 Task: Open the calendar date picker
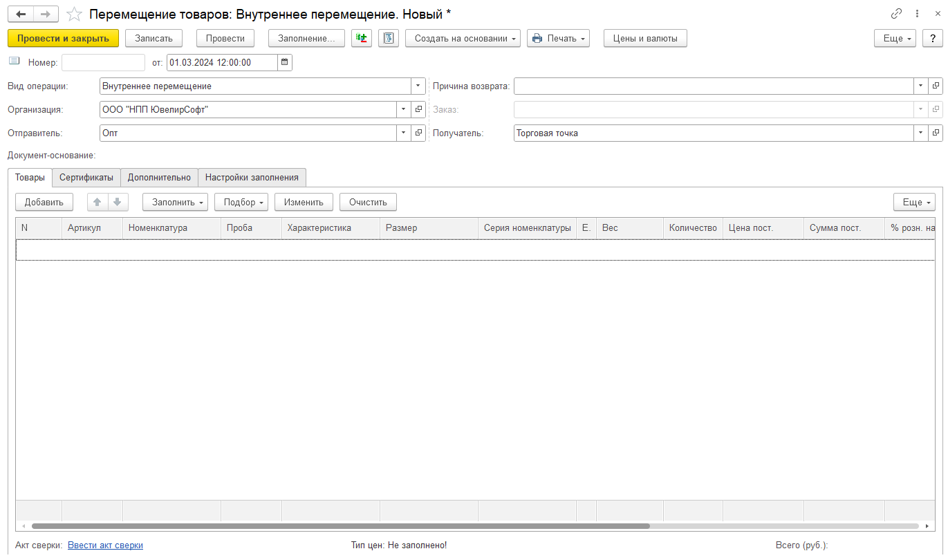tap(285, 62)
